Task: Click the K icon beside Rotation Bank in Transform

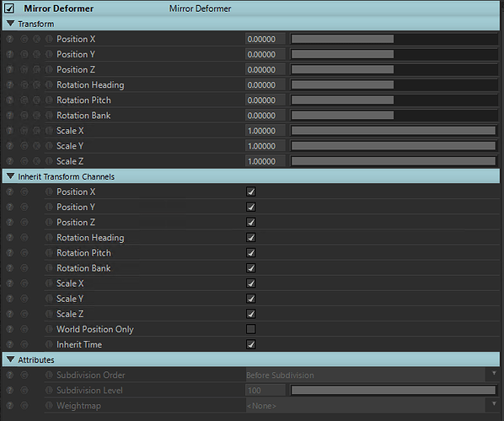Action: 37,116
